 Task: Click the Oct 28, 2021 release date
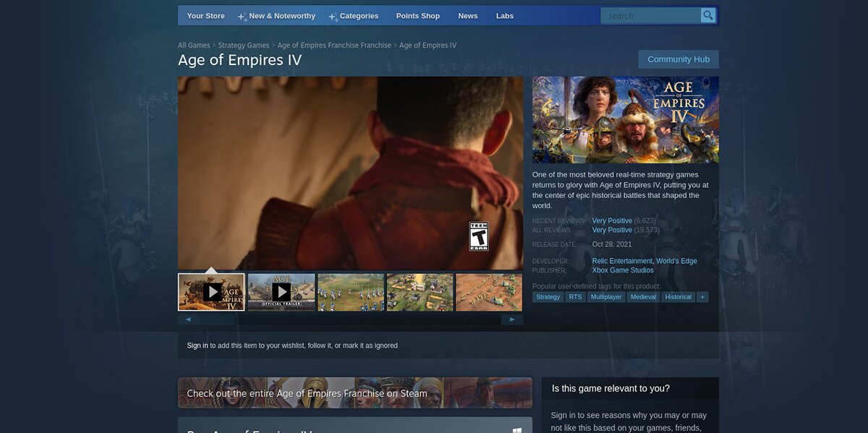click(x=612, y=244)
